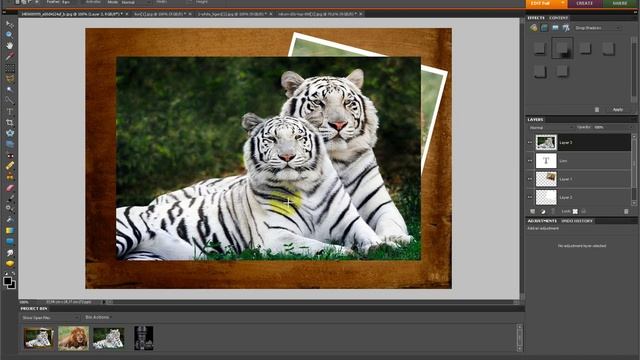The image size is (640, 360).
Task: Select the Magic Wand tool
Action: point(9,89)
